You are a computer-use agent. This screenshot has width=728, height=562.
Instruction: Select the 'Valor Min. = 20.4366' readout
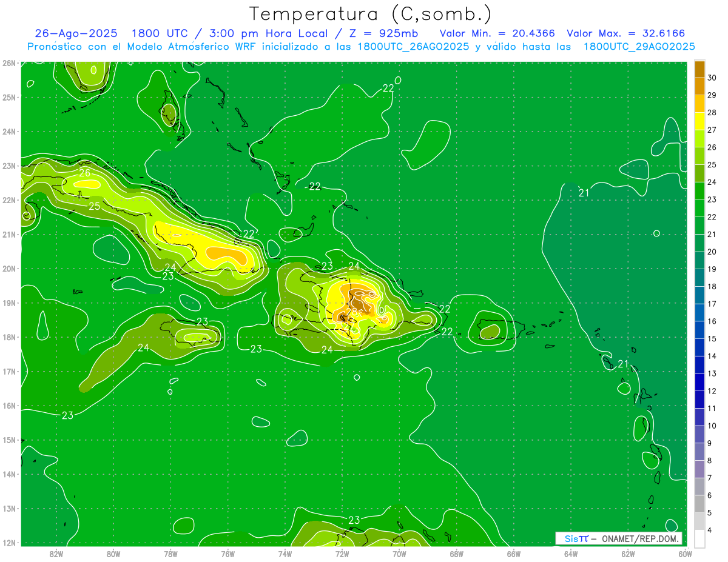tap(497, 33)
